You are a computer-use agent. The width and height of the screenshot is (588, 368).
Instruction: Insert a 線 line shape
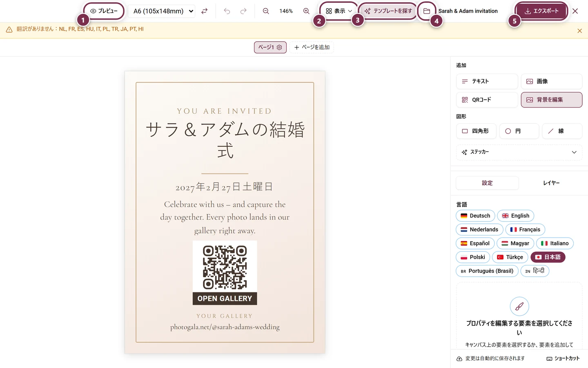coord(562,131)
